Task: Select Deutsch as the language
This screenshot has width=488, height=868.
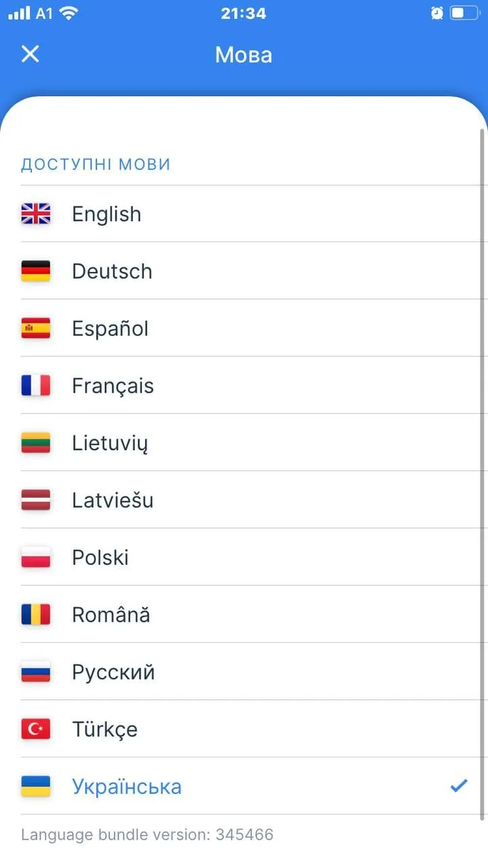Action: tap(112, 271)
